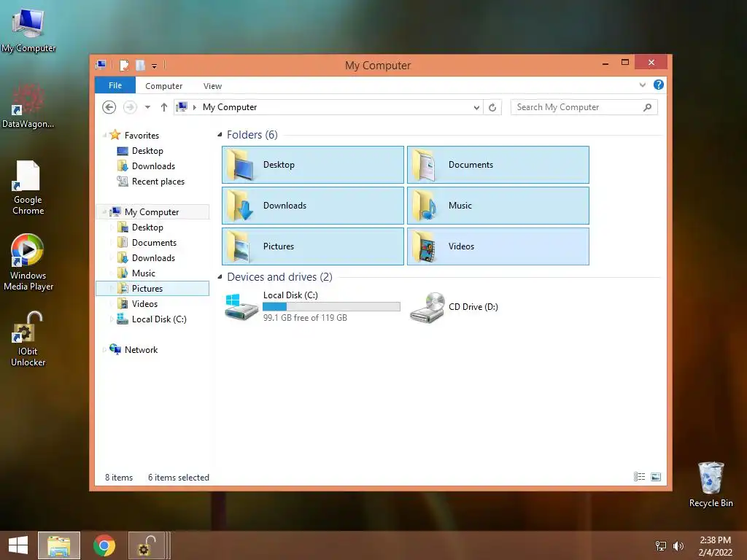Select the Pictures folder tile
The width and height of the screenshot is (747, 560).
312,246
